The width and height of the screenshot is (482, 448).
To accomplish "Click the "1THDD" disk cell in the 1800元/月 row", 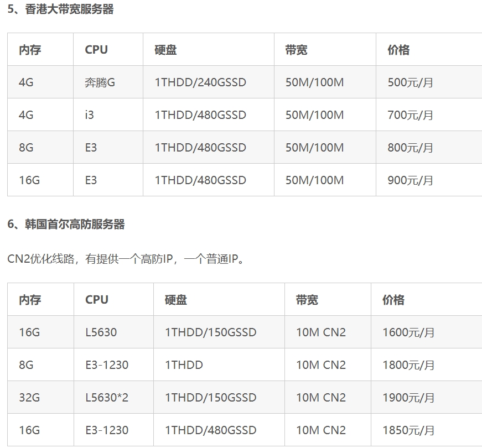I will click(184, 364).
